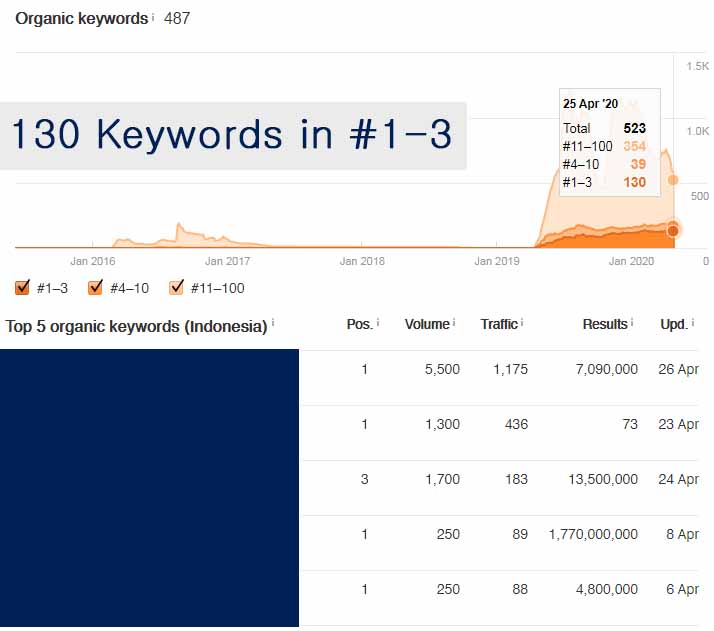Viewport: 714px width, 631px height.
Task: Click results value 4,800,000
Action: coord(607,589)
